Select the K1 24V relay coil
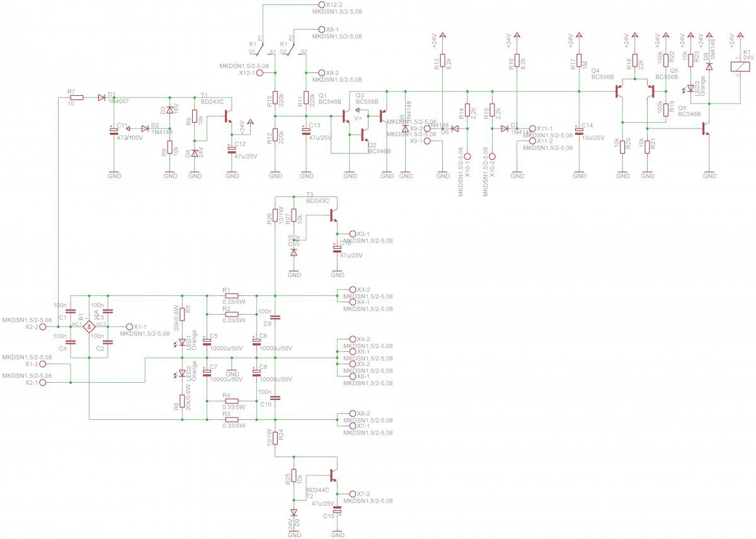Viewport: 756px width, 539px height. point(739,65)
